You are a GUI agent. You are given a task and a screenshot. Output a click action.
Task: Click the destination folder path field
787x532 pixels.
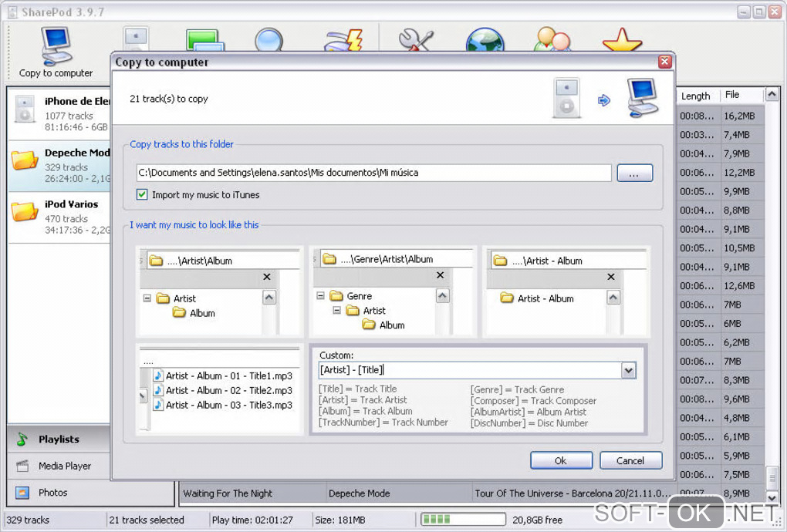coord(374,173)
